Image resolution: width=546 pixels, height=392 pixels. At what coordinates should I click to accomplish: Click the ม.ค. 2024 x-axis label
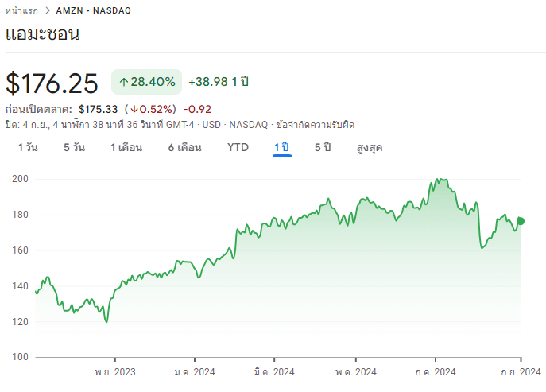click(195, 372)
